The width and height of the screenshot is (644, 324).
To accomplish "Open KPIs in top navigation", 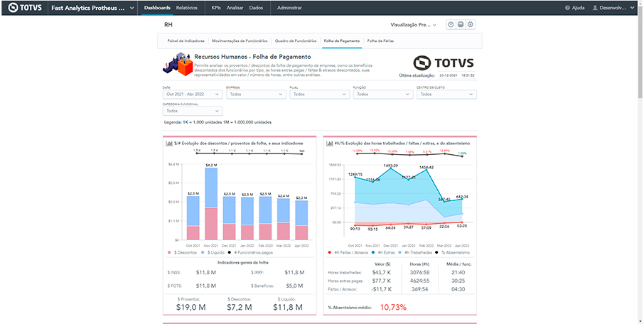I will coord(216,8).
